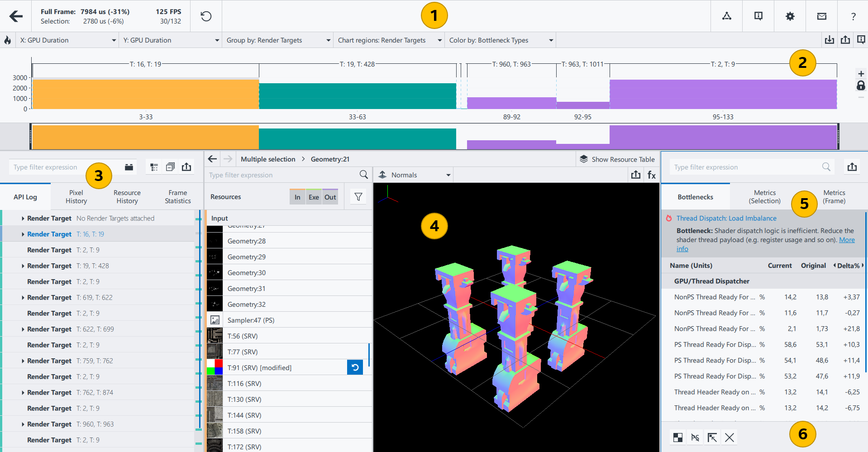Viewport: 868px width, 452px height.
Task: Select the orange 3-33 bar in chart
Action: tap(146, 94)
